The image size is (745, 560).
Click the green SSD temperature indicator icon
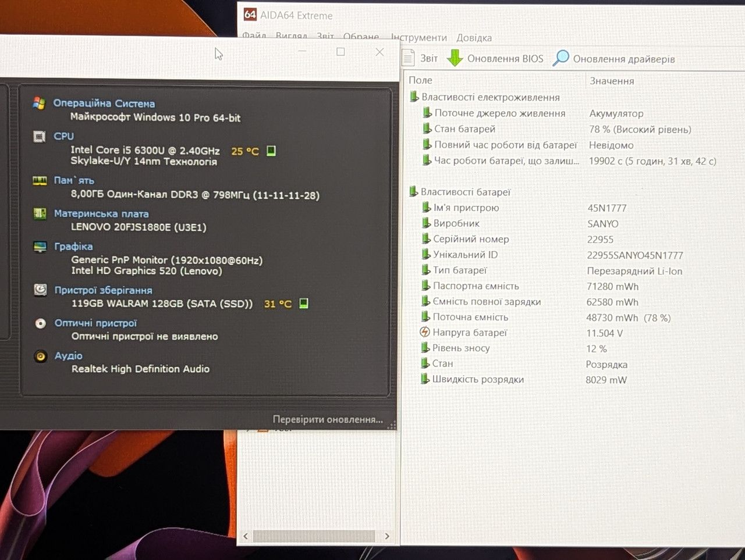[x=303, y=304]
